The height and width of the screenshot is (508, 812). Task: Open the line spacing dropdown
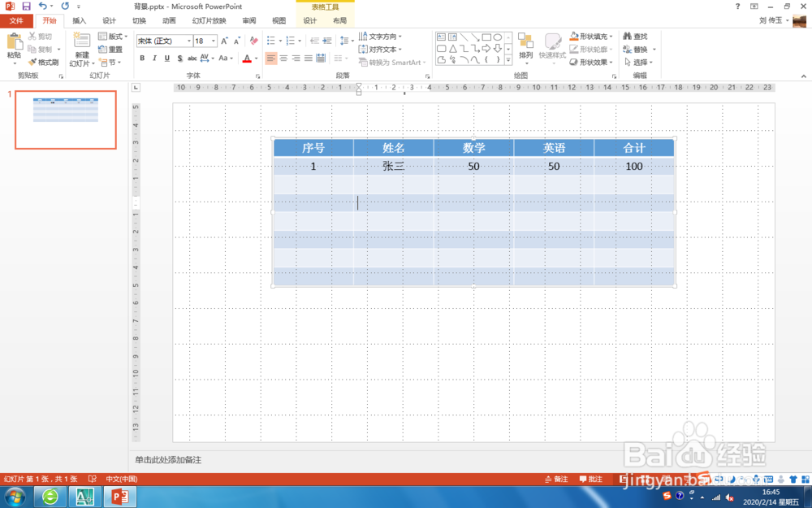[x=345, y=41]
